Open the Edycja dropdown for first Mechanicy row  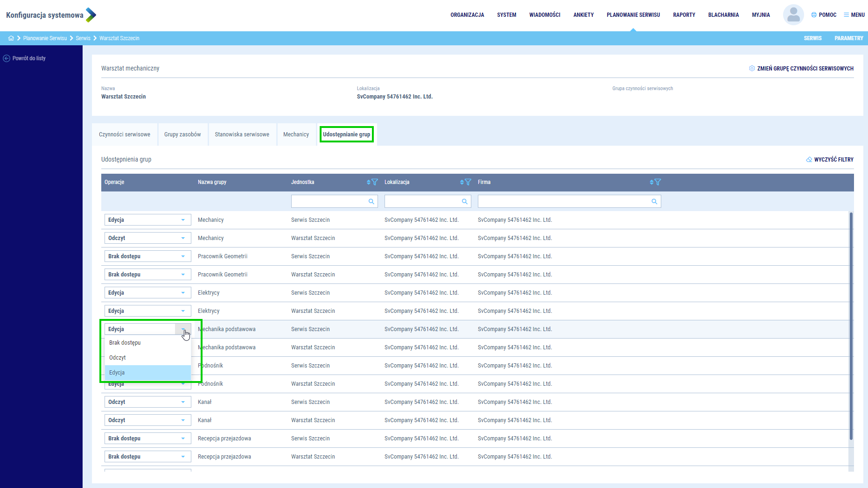(x=183, y=220)
